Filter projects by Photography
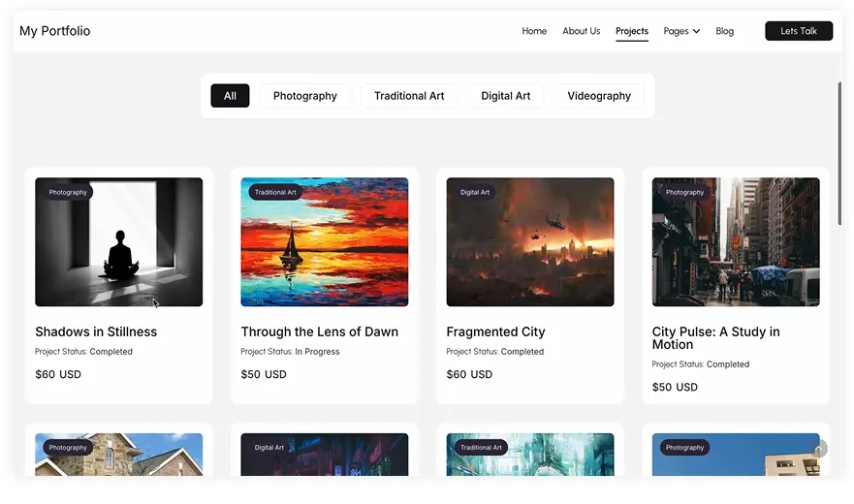Screen dimensions: 854x504 click(304, 96)
